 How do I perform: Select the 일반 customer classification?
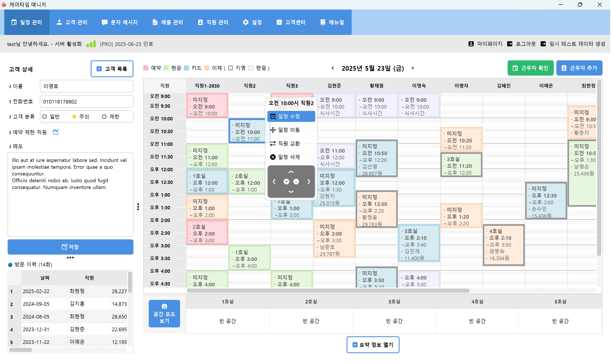(44, 117)
